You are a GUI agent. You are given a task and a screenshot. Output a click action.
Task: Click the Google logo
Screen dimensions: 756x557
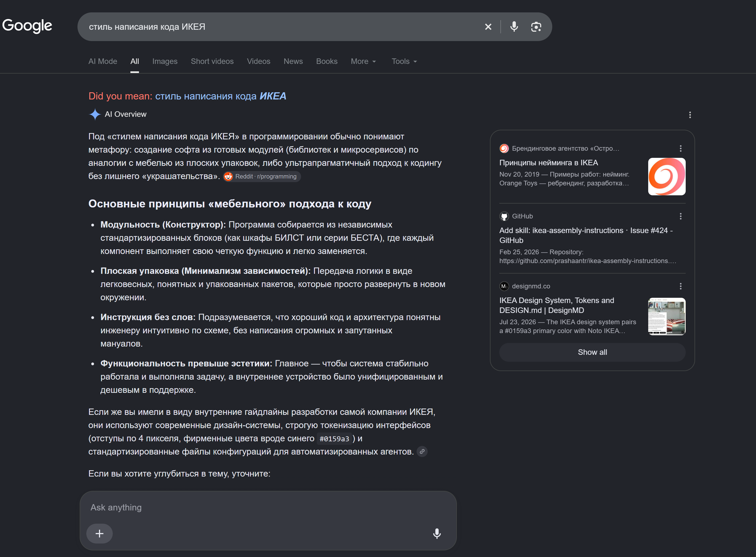pos(27,26)
